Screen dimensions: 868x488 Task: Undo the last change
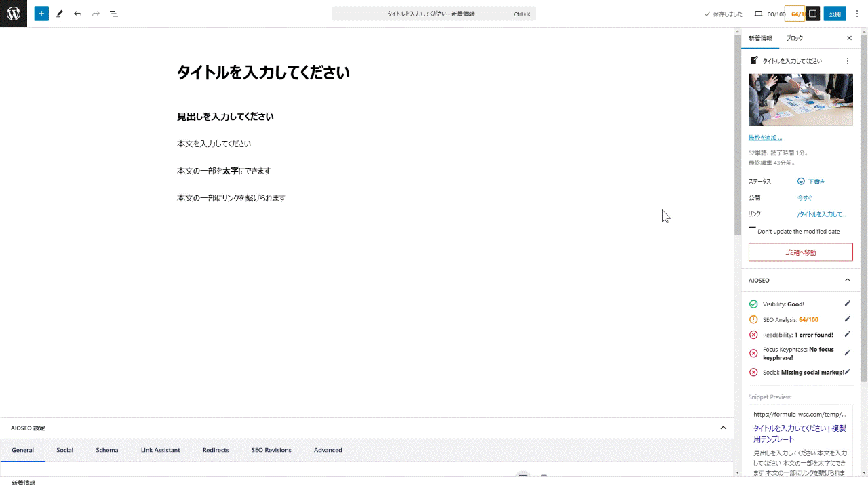(78, 14)
